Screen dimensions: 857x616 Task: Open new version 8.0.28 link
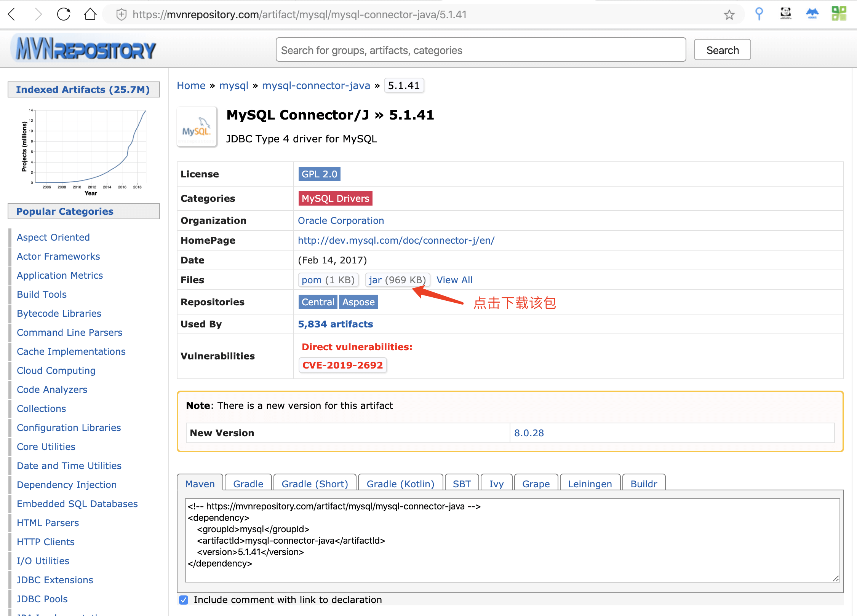point(529,433)
